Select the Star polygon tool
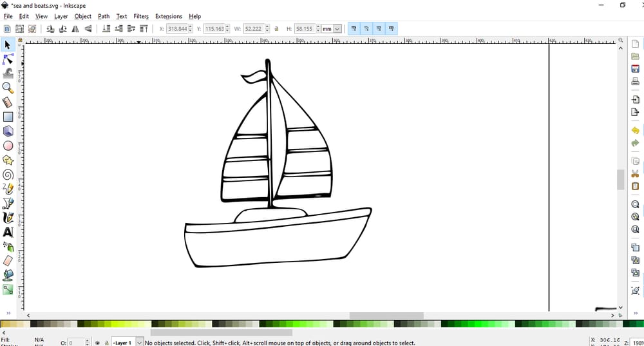Image resolution: width=644 pixels, height=346 pixels. [x=7, y=160]
